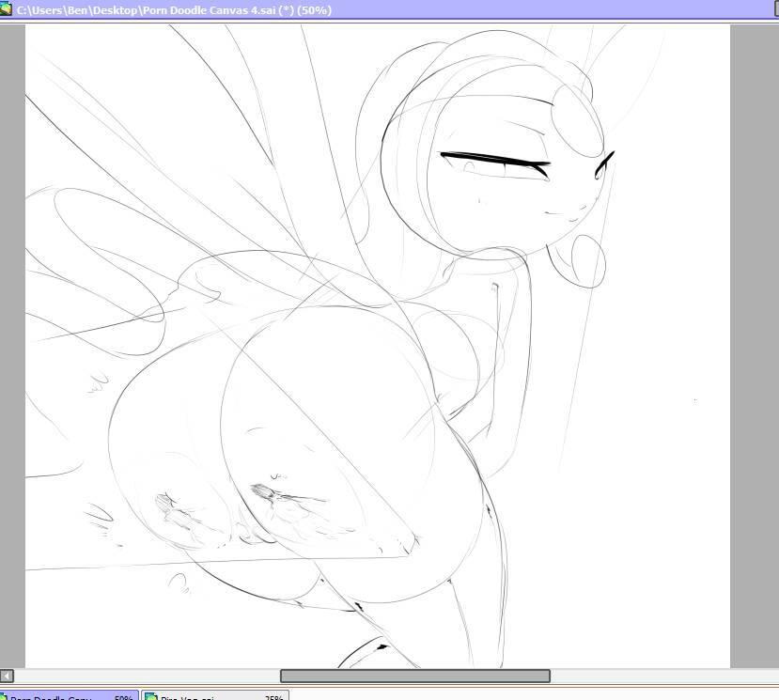Click the small stray dot on the canvas's right side
779x700 pixels.
[x=695, y=400]
